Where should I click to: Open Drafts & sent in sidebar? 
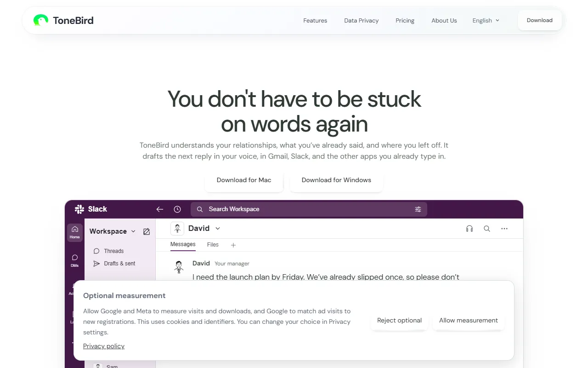pyautogui.click(x=119, y=264)
